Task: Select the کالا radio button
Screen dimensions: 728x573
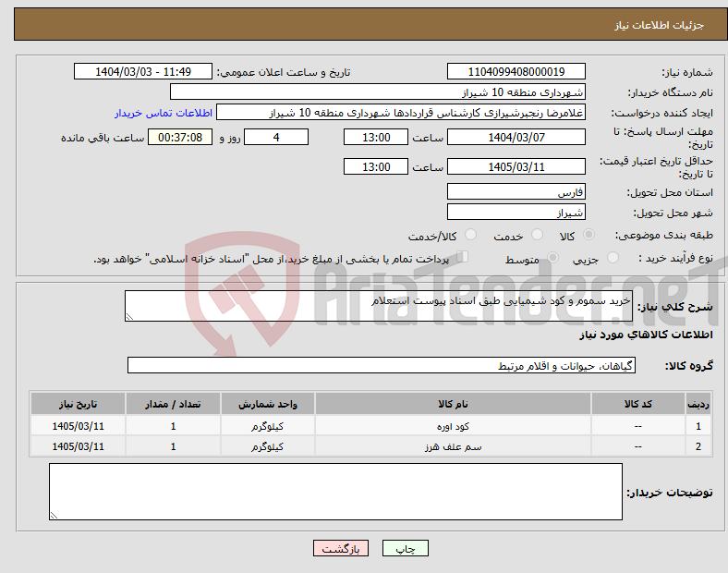Action: coord(588,235)
